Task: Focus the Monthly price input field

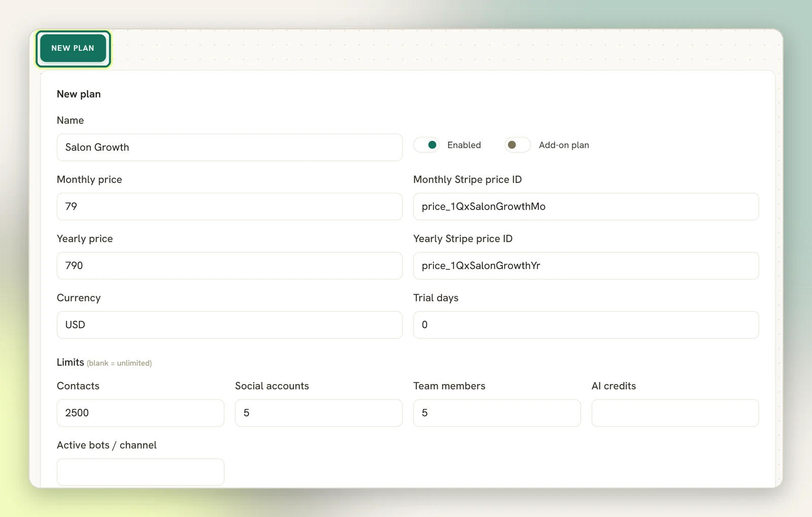Action: [229, 206]
